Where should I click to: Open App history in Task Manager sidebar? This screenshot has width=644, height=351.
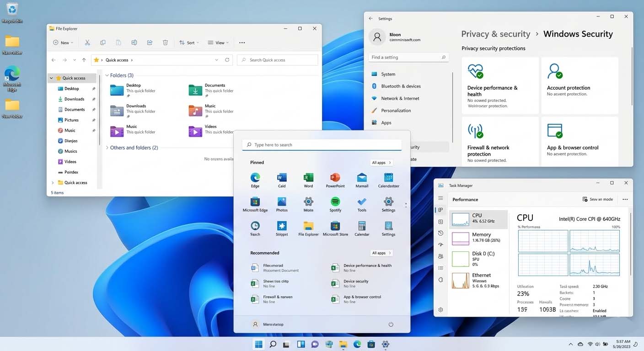pyautogui.click(x=440, y=233)
